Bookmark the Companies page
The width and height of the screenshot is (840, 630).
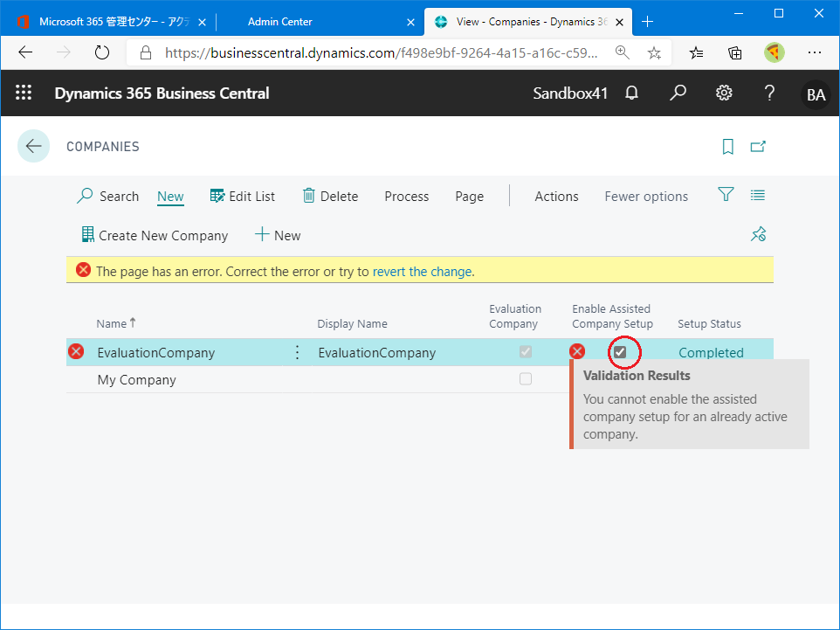pyautogui.click(x=727, y=147)
